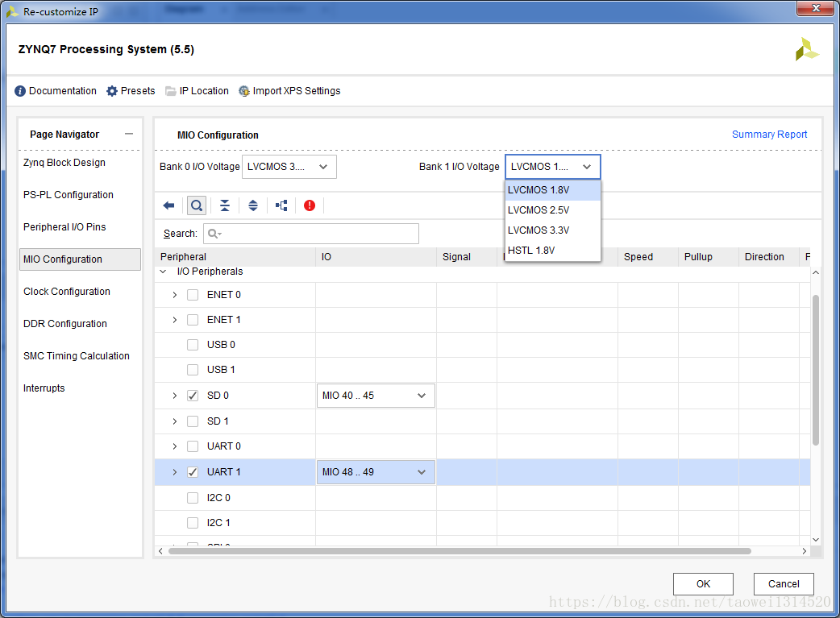Viewport: 840px width, 618px height.
Task: Open SD 0 MIO 40 .. 45 dropdown
Action: tap(376, 396)
